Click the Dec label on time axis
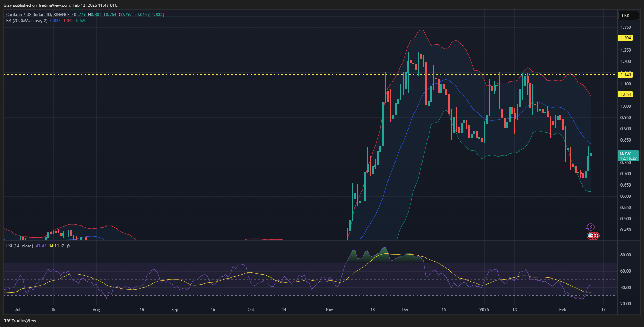The height and width of the screenshot is (327, 644). [x=405, y=310]
